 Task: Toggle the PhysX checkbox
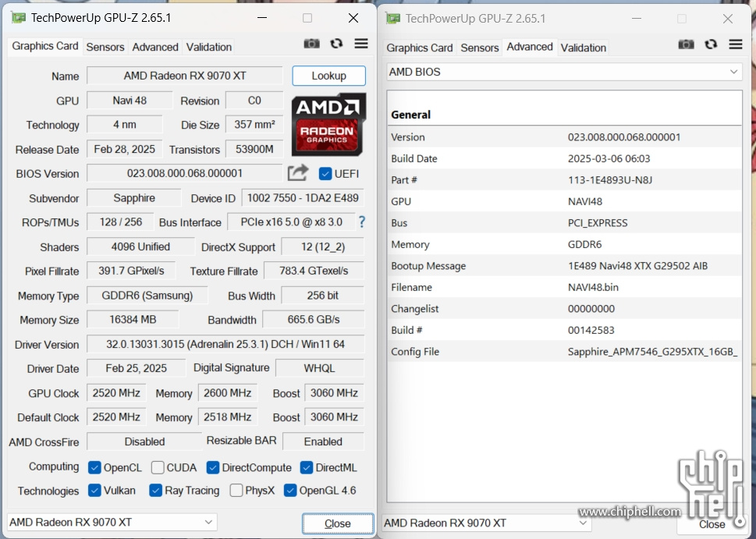coord(236,491)
